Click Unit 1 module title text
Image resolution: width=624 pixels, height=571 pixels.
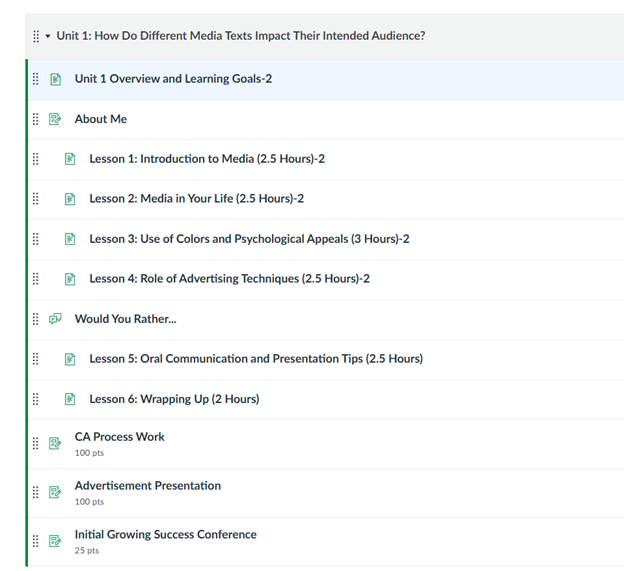point(241,36)
